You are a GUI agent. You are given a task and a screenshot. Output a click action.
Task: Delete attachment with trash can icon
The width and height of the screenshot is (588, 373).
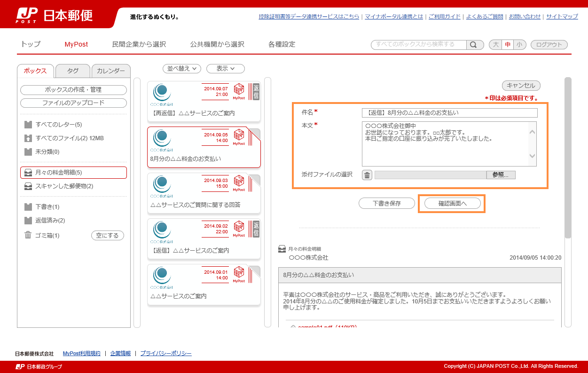367,175
